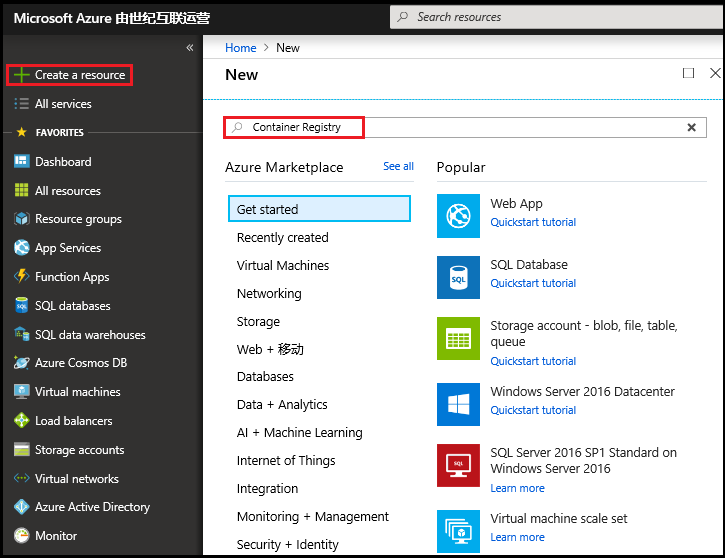The image size is (725, 559).
Task: Select the Networking marketplace category
Action: tap(269, 294)
